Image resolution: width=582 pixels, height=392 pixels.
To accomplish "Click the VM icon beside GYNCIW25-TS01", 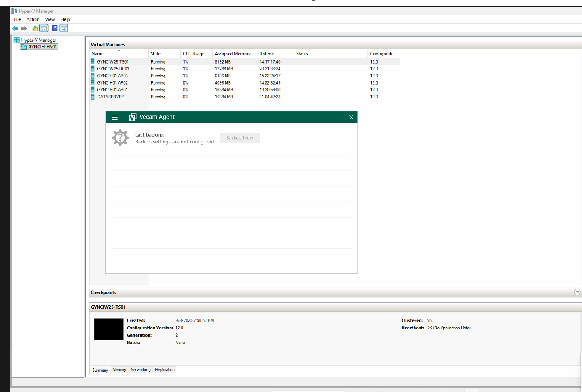I will pyautogui.click(x=93, y=62).
